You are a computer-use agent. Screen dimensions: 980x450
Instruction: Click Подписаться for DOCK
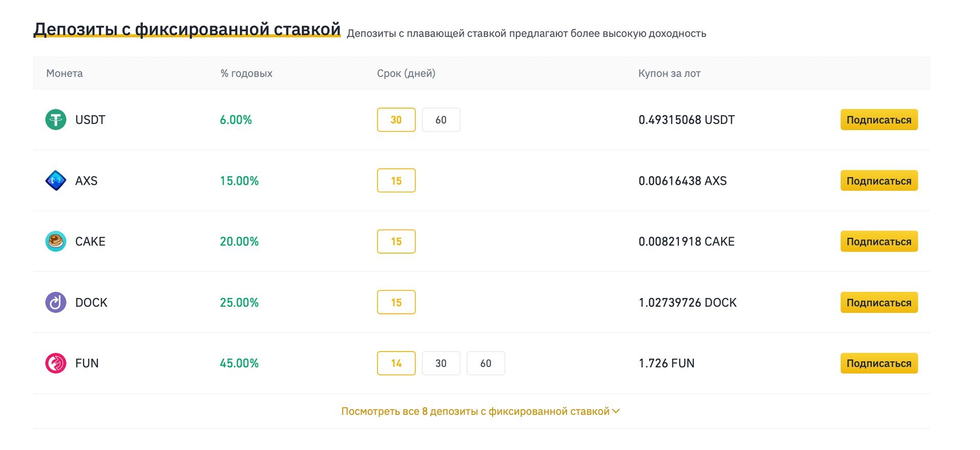(x=878, y=302)
